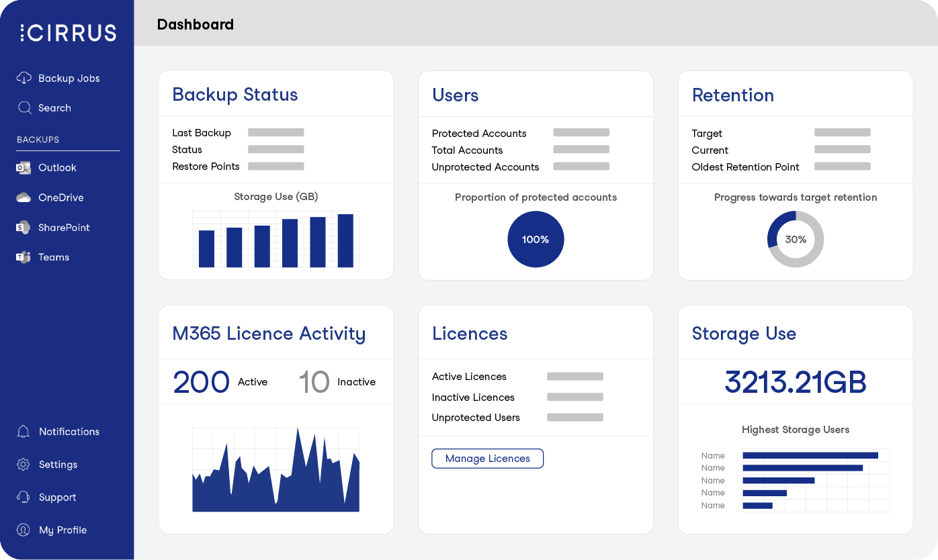Click the Storage Use bar chart
Screen dimensions: 938x560
click(275, 240)
